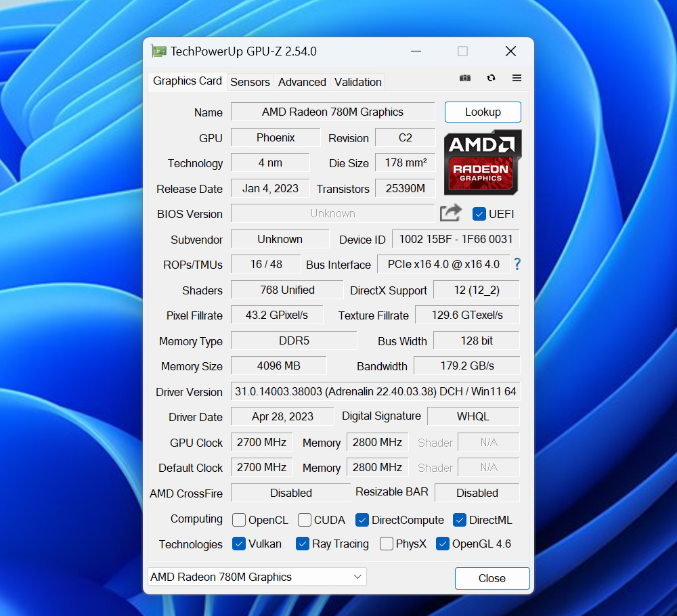This screenshot has width=677, height=616.
Task: Click the Default Clock field 2700 MHz
Action: click(x=261, y=467)
